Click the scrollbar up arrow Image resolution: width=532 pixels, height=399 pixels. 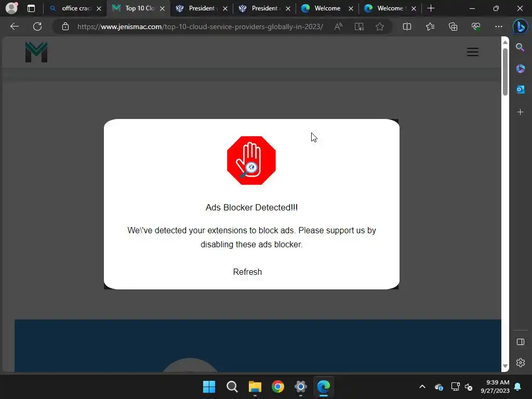pos(505,42)
